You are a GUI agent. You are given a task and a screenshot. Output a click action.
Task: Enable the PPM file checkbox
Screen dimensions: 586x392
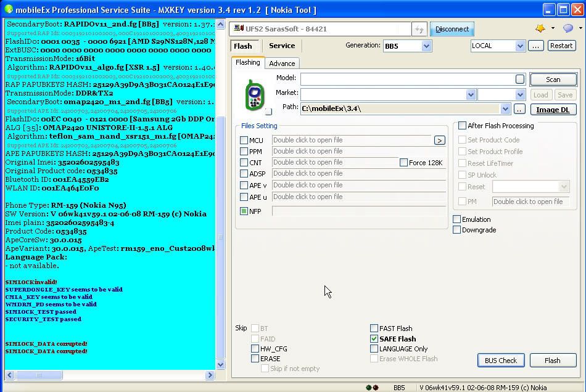click(x=244, y=152)
